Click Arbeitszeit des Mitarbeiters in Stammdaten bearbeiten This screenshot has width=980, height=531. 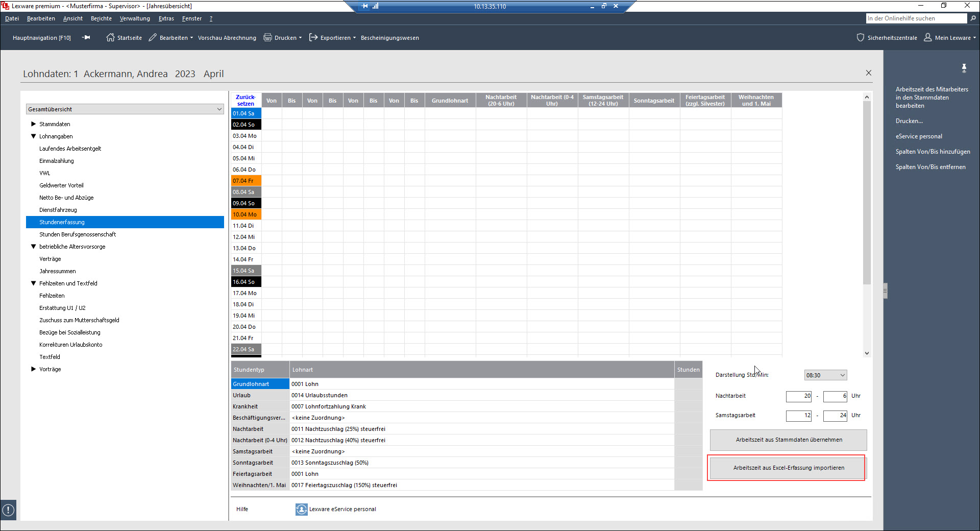[x=932, y=98]
